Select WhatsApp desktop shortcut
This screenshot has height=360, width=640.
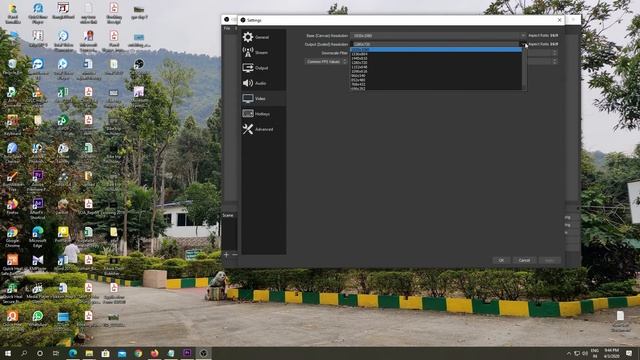coord(38,318)
